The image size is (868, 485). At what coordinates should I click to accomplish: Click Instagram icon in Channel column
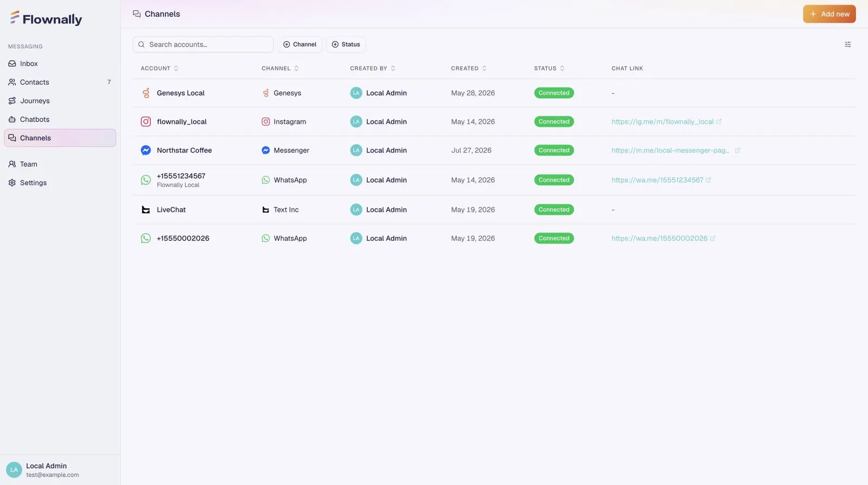266,122
